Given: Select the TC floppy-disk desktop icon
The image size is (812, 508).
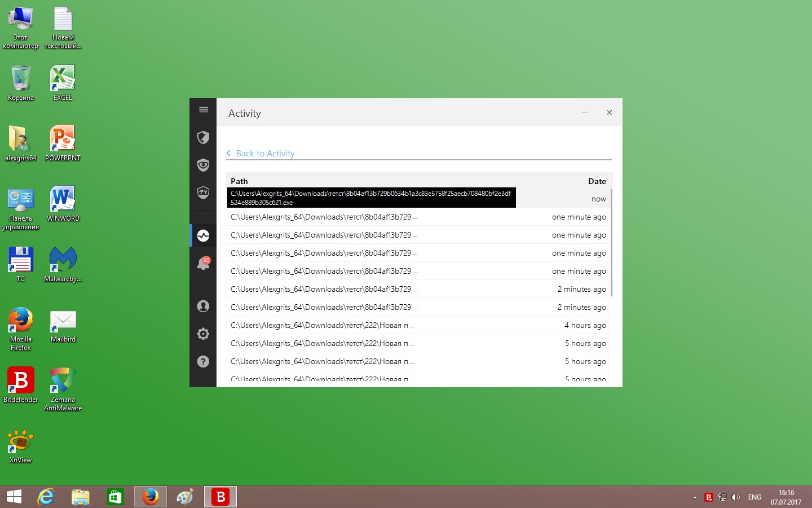Looking at the screenshot, I should pos(20,265).
